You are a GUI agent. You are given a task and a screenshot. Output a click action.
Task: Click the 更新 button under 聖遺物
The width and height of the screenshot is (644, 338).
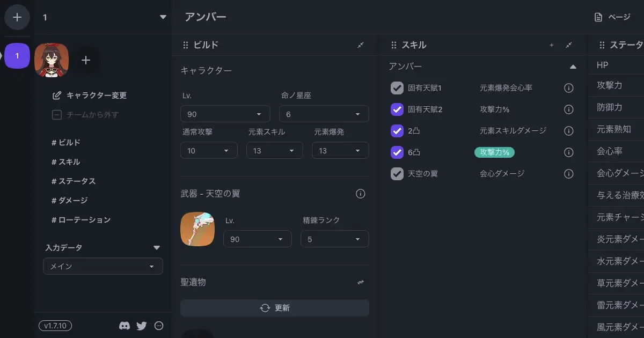274,307
